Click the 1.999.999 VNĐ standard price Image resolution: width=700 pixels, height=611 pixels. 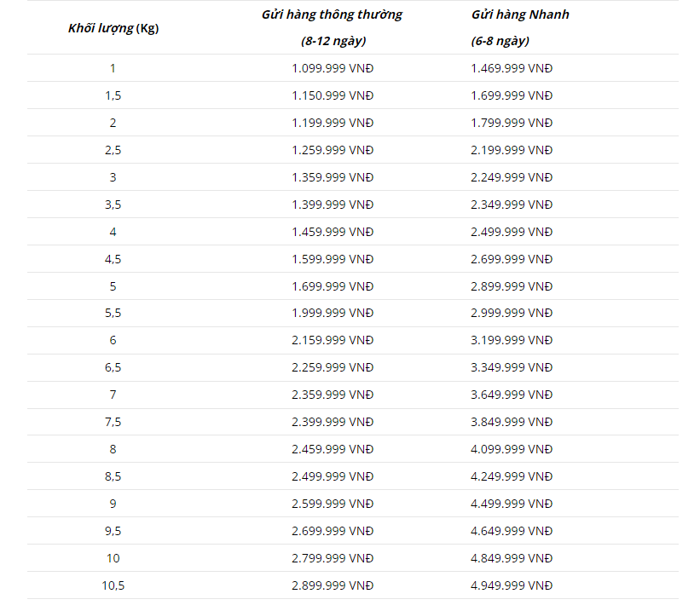click(x=333, y=313)
